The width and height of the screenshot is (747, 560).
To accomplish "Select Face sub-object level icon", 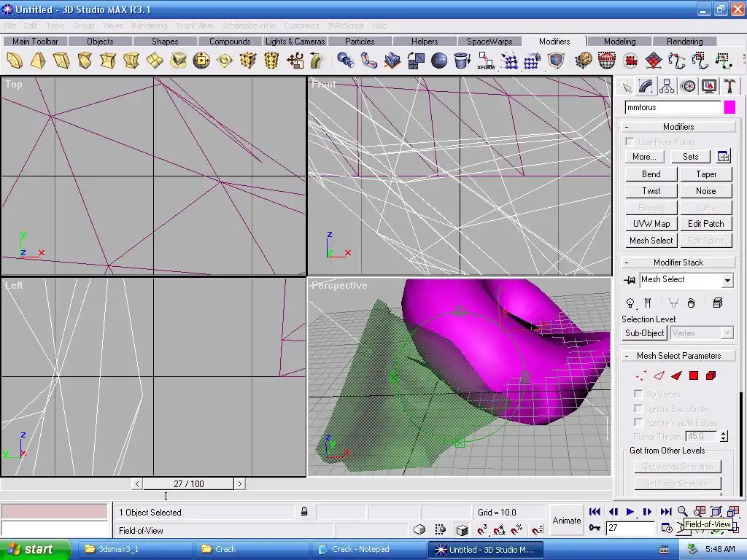I will (676, 376).
